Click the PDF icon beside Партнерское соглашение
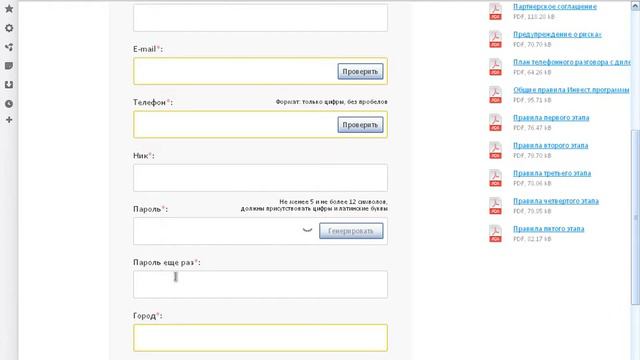The height and width of the screenshot is (360, 640). (x=496, y=11)
